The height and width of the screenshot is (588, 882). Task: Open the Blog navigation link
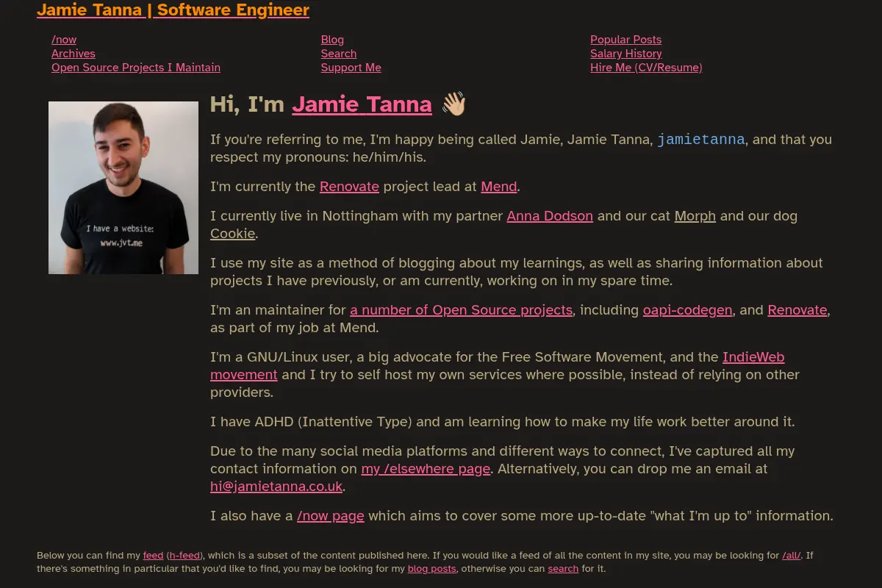click(332, 40)
